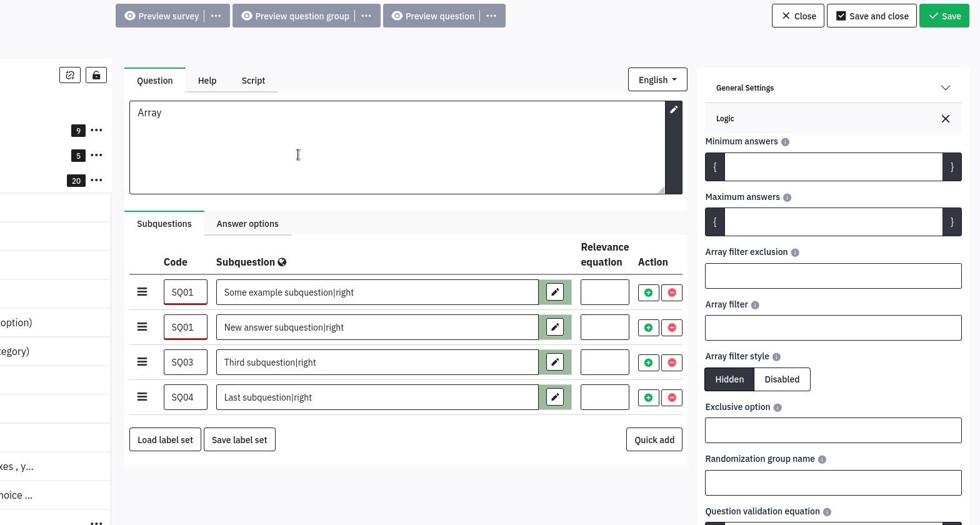The height and width of the screenshot is (525, 980).
Task: Open Preview survey more options menu
Action: (x=216, y=16)
